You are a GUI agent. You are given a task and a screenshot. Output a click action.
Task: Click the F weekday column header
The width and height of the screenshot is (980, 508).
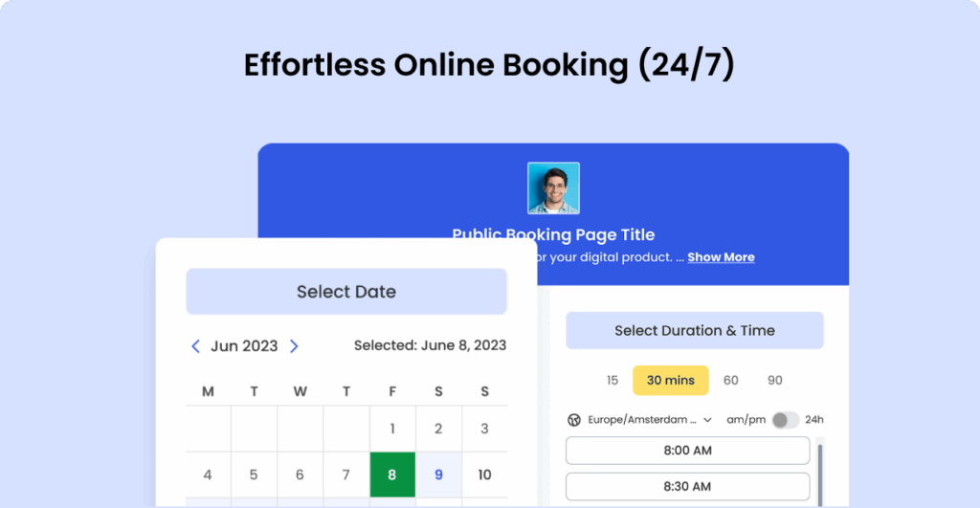(392, 392)
